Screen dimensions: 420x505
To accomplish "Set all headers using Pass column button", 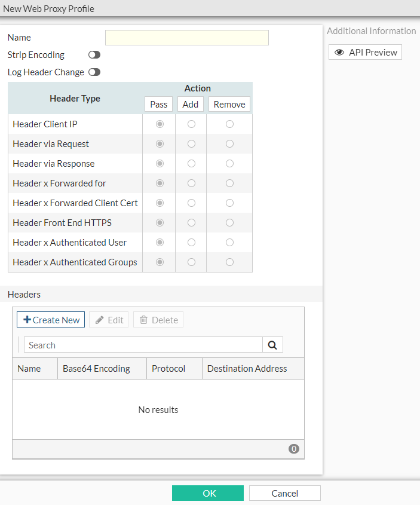I will 159,104.
